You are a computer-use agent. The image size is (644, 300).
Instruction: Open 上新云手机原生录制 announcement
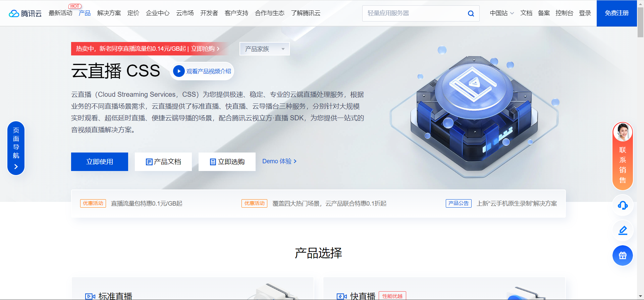coord(517,204)
